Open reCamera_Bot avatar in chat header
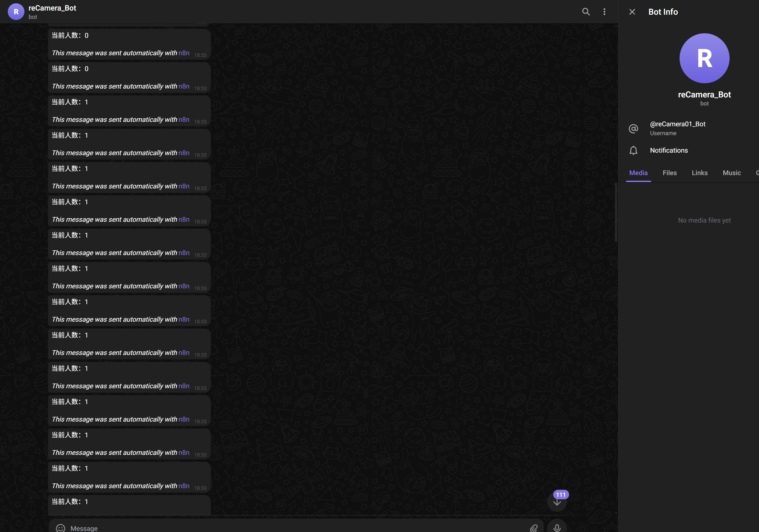 [16, 12]
